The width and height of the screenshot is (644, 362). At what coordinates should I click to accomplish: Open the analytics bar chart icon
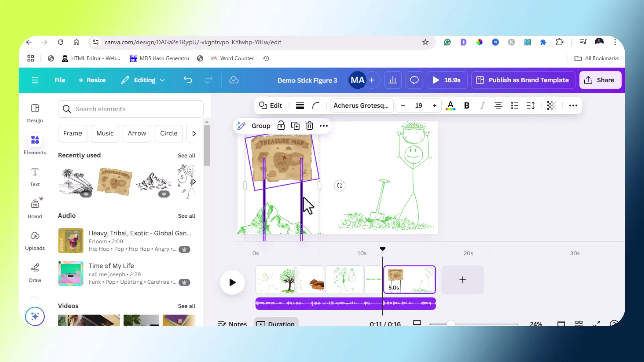coord(393,80)
